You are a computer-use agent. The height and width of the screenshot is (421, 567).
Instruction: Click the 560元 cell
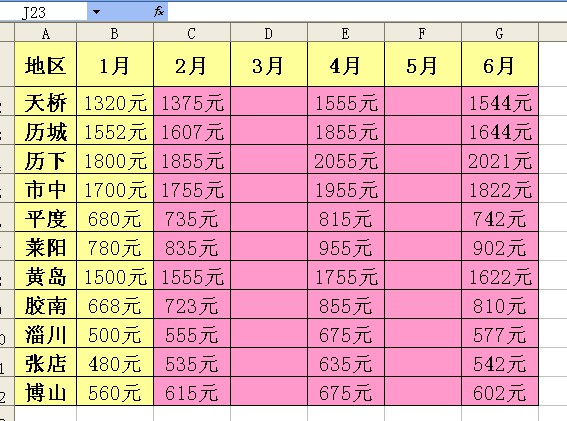(x=115, y=391)
